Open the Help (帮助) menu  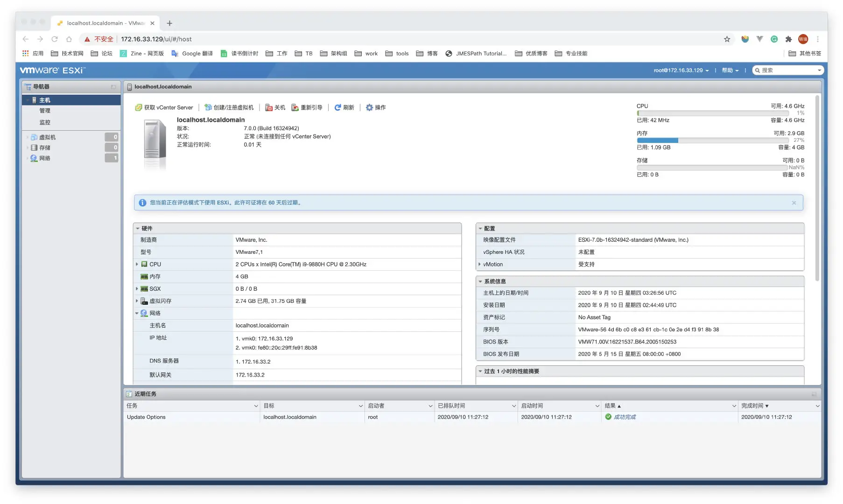point(730,70)
